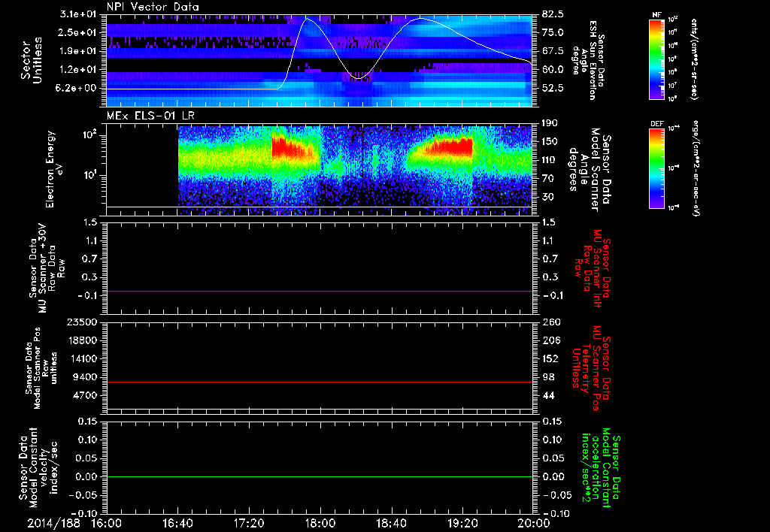Viewport: 770px width, 532px height.
Task: Click the 52.5 Sun elevation tick label
Action: click(x=553, y=89)
